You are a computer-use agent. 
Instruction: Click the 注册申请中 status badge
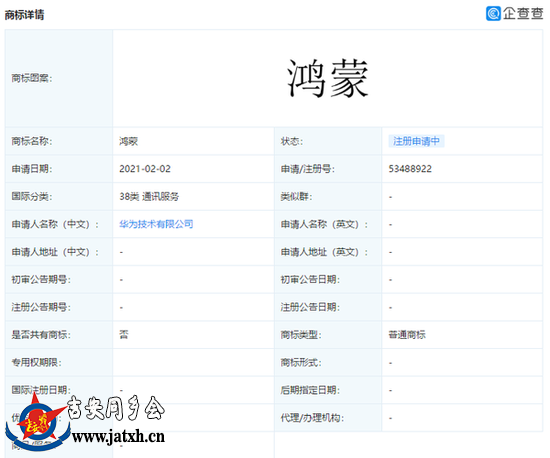click(x=416, y=141)
